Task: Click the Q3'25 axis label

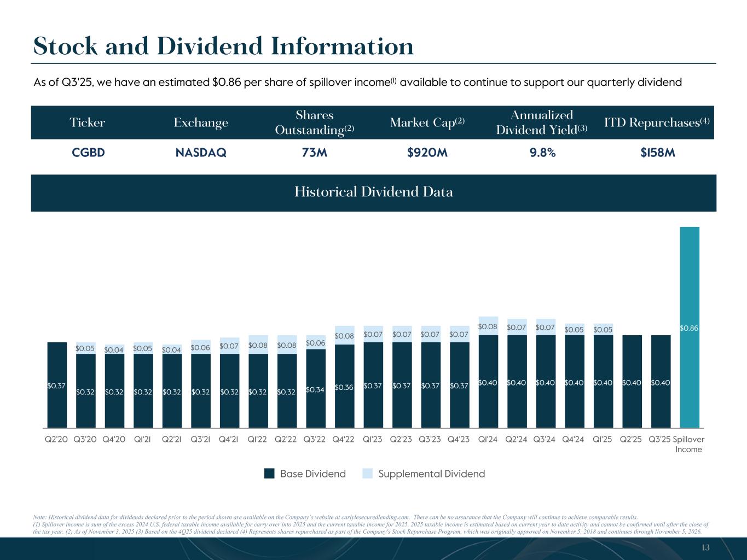Action: pyautogui.click(x=659, y=439)
